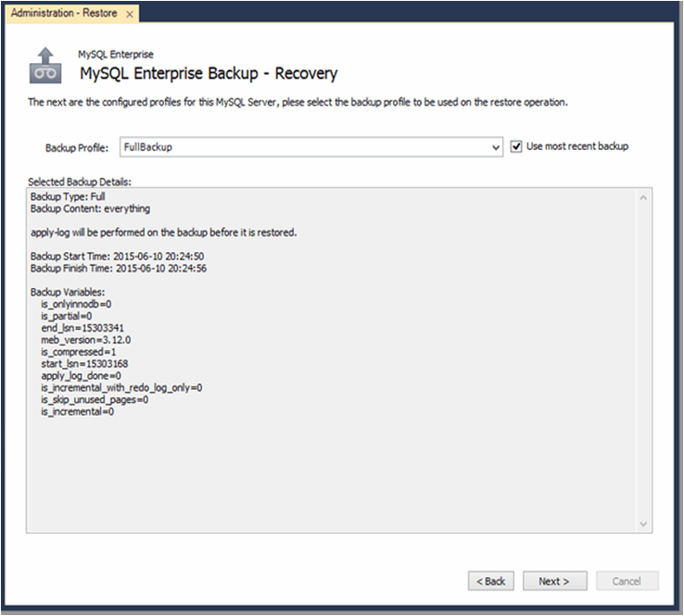Image resolution: width=684 pixels, height=616 pixels.
Task: Click the details scrollbar up arrow
Action: pyautogui.click(x=643, y=197)
